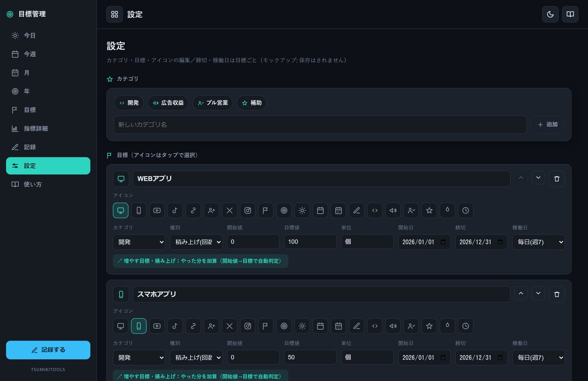This screenshot has width=588, height=381.
Task: Select Instagram icon for WEBアプリ goal
Action: pyautogui.click(x=248, y=210)
